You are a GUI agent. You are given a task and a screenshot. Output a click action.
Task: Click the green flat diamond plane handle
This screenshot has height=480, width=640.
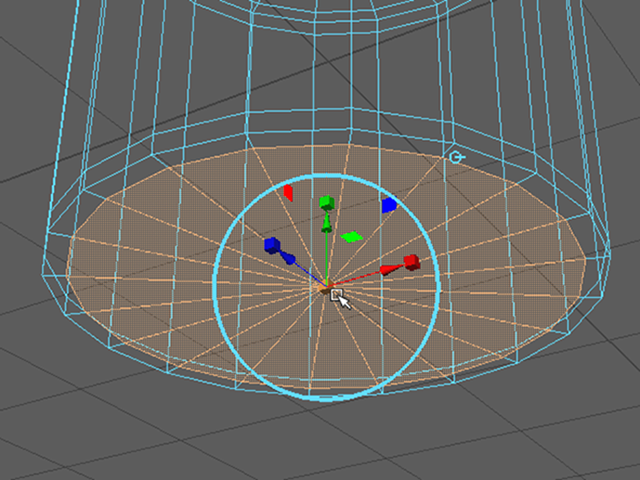[x=352, y=237]
